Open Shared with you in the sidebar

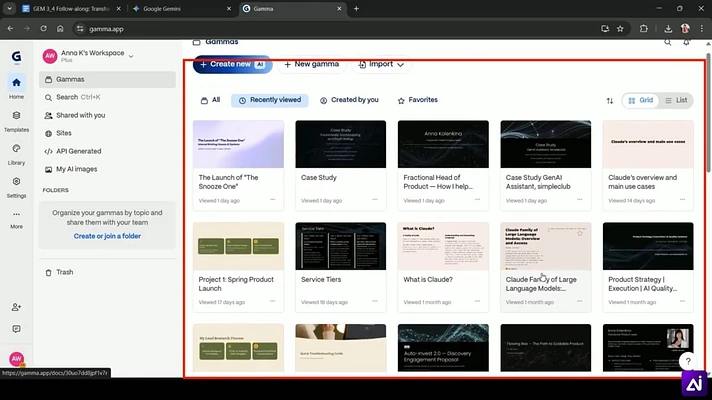tap(108, 115)
